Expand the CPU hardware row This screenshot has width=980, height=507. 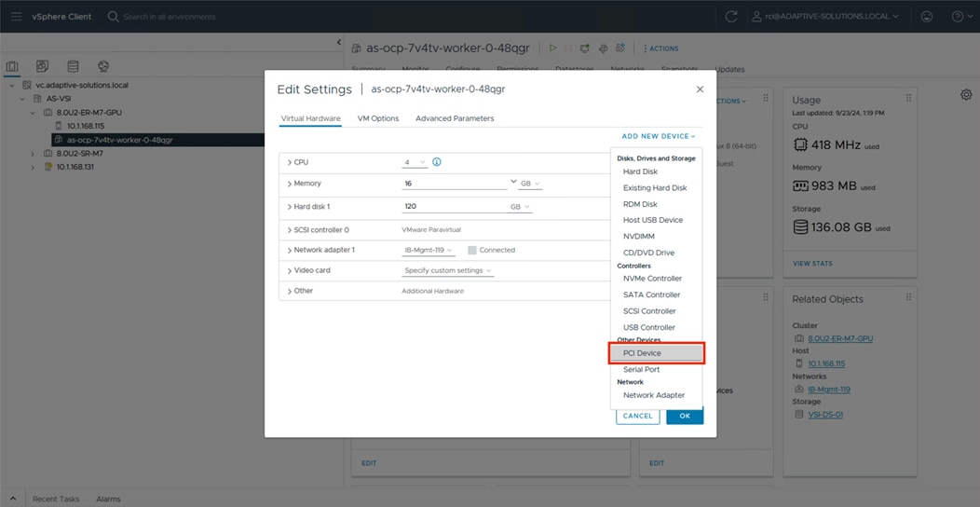(290, 162)
